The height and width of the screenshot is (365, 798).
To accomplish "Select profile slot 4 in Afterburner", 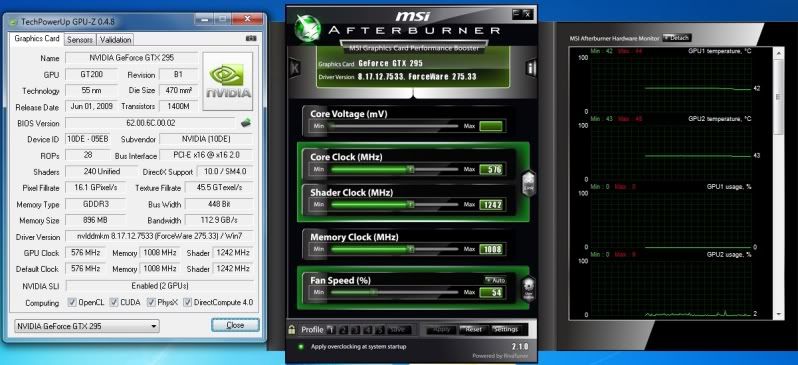I will click(368, 329).
